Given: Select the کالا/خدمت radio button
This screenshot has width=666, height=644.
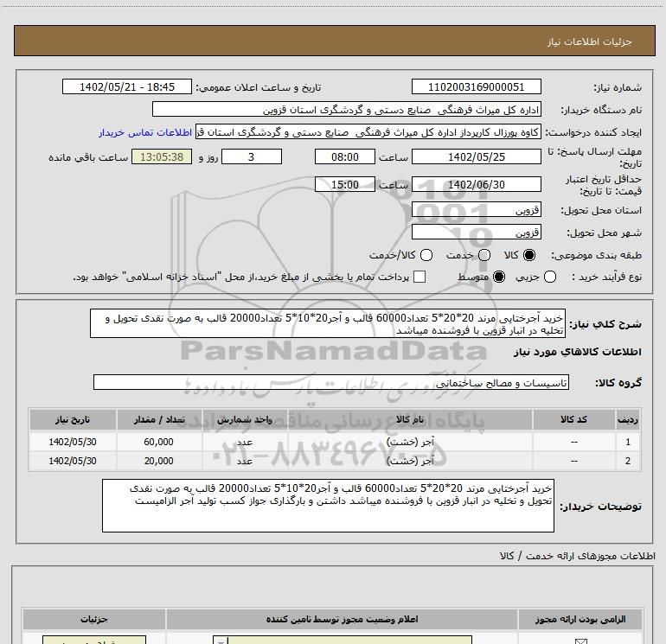Looking at the screenshot, I should point(426,255).
